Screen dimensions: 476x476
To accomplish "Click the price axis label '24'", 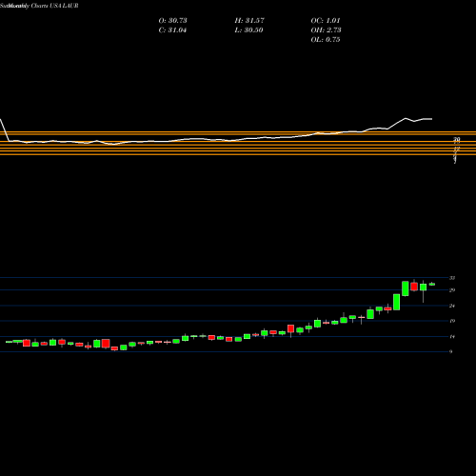I will tap(452, 306).
